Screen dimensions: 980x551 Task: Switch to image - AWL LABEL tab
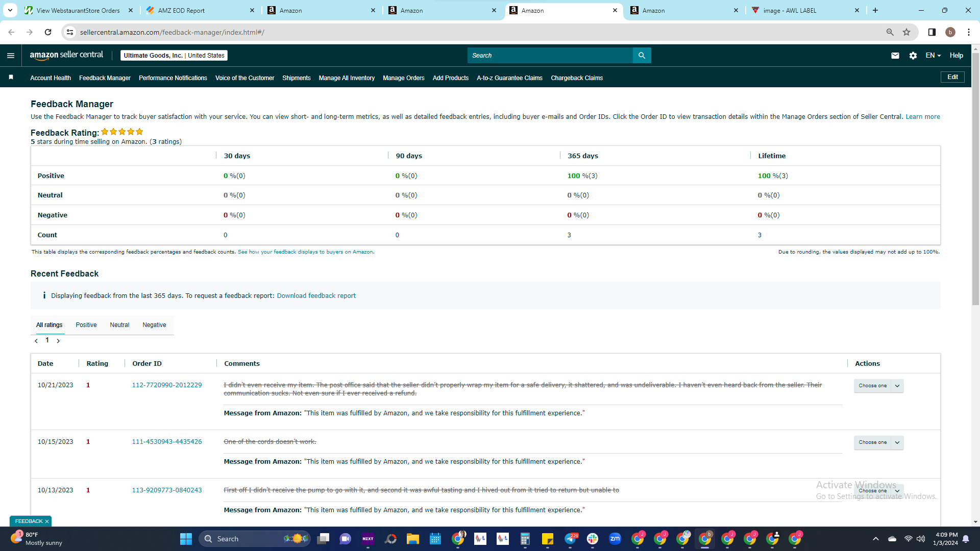pyautogui.click(x=805, y=10)
